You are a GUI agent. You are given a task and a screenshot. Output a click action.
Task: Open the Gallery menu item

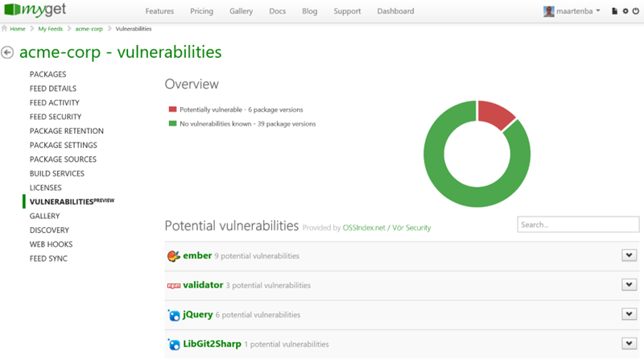click(x=241, y=11)
